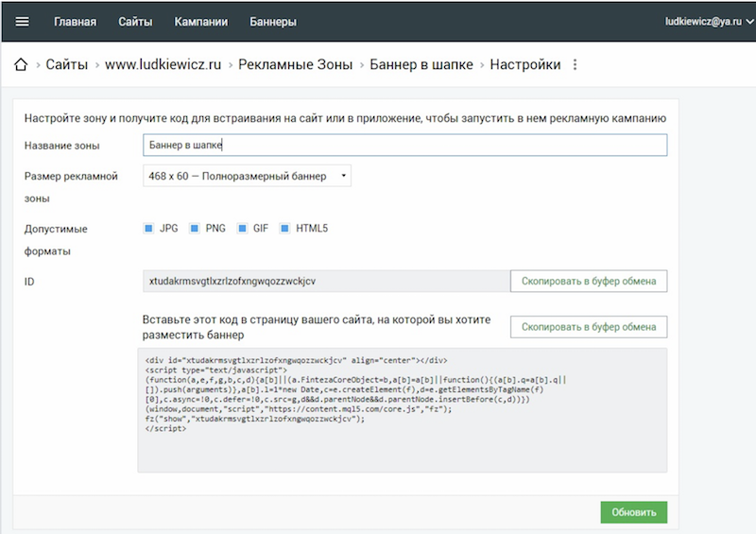Click the Допустимые форматы label

(x=56, y=240)
